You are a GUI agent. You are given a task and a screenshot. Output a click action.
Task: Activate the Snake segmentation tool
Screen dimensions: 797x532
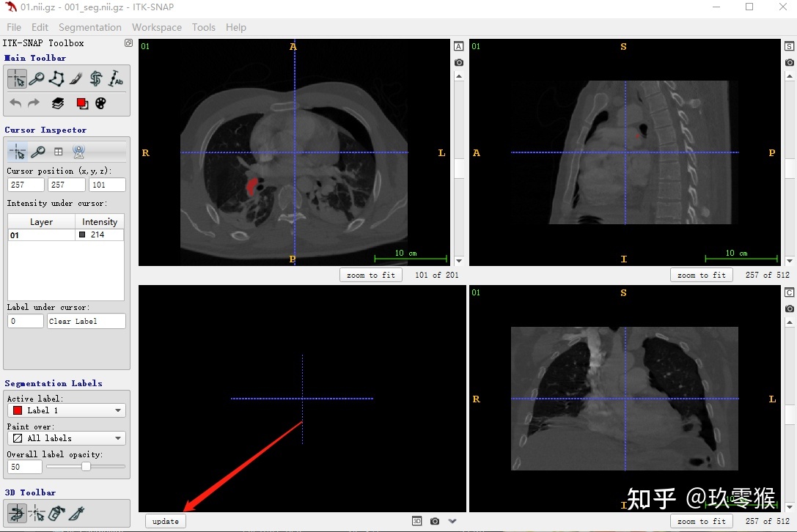coord(95,78)
